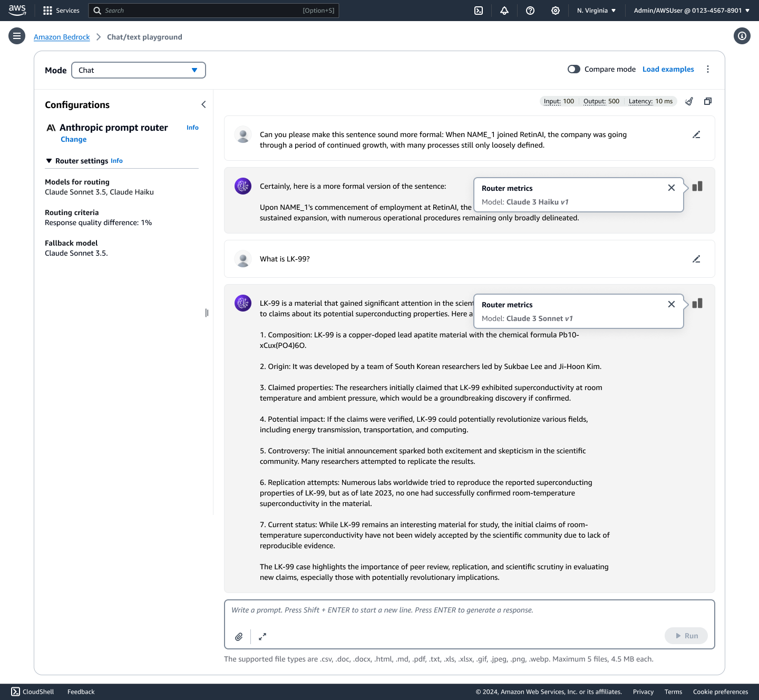Click the disabled Run button

pyautogui.click(x=686, y=636)
